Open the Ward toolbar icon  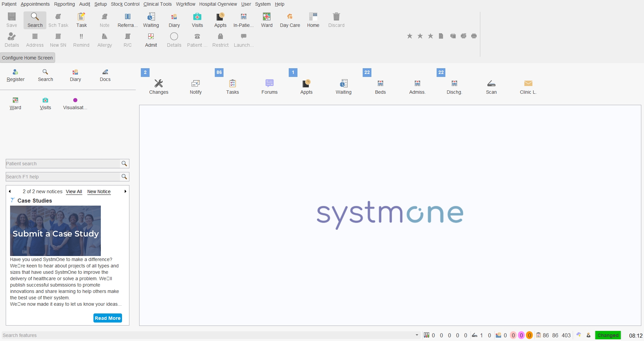tap(267, 20)
